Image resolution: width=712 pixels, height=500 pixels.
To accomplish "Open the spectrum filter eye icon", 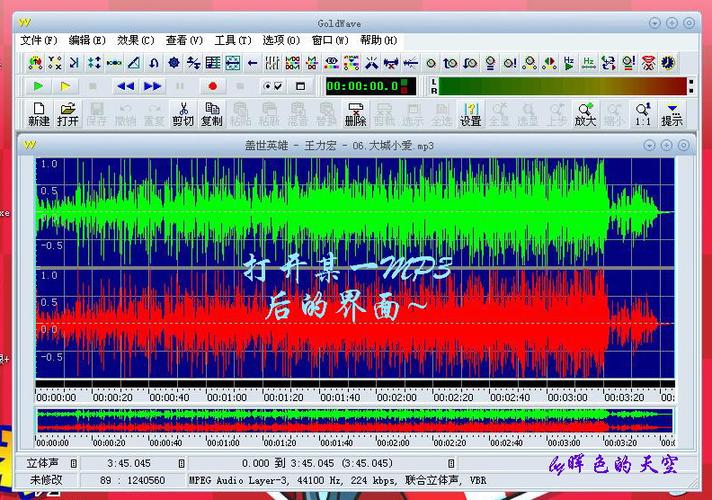I will (x=332, y=63).
